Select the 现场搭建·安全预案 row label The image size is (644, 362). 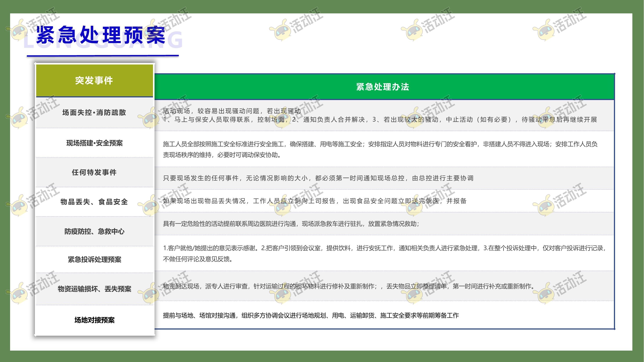pos(94,143)
